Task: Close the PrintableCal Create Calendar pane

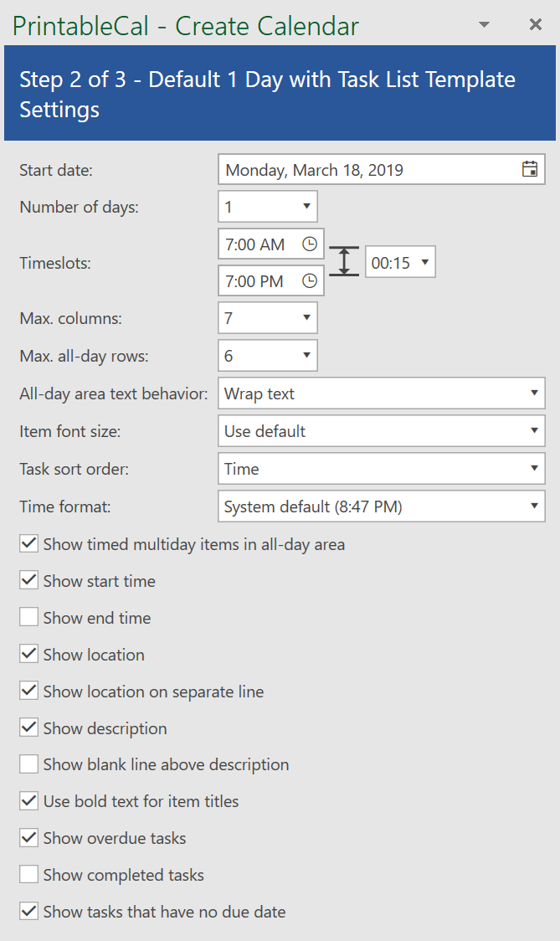Action: [x=536, y=24]
